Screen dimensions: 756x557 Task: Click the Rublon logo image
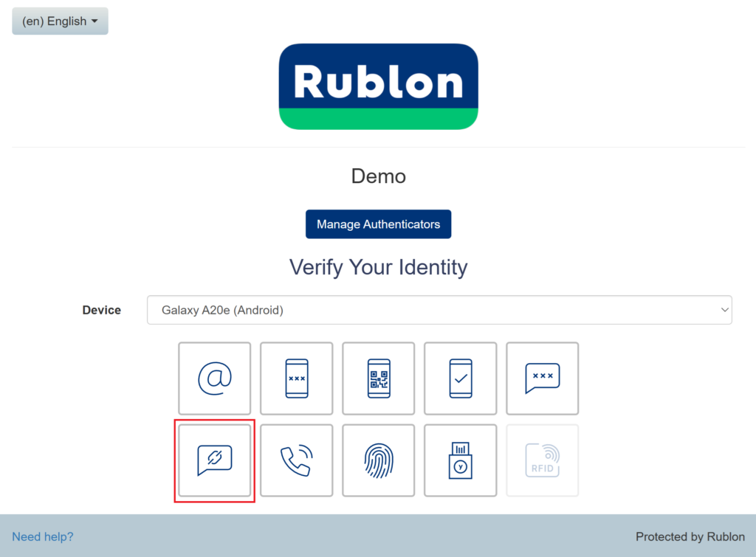[378, 86]
